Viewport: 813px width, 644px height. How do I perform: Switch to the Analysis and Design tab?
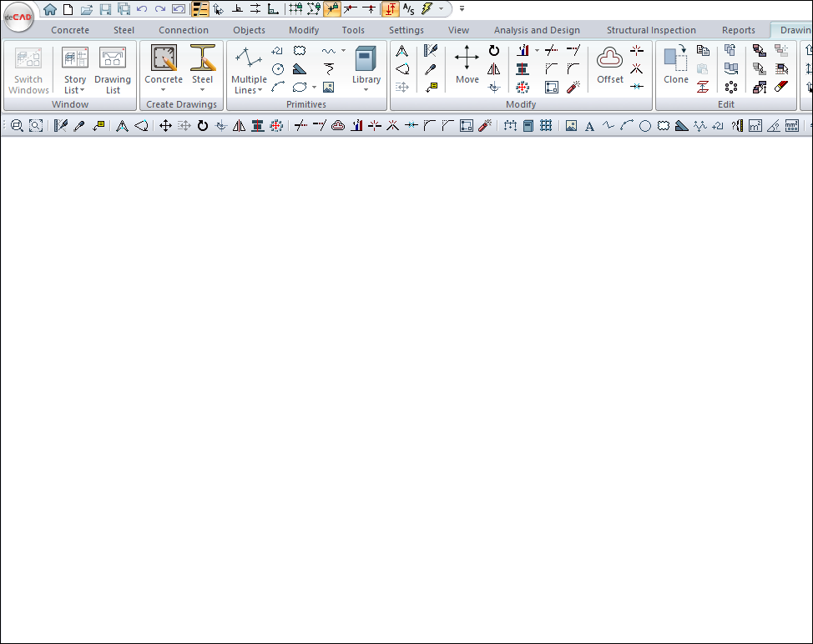537,30
